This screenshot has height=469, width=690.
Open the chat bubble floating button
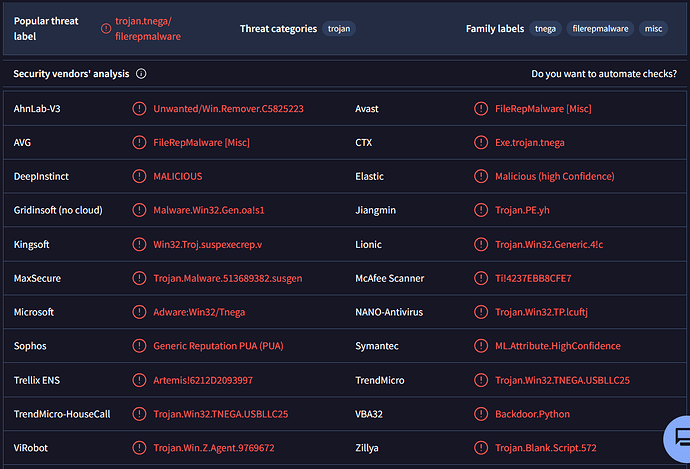pyautogui.click(x=679, y=437)
